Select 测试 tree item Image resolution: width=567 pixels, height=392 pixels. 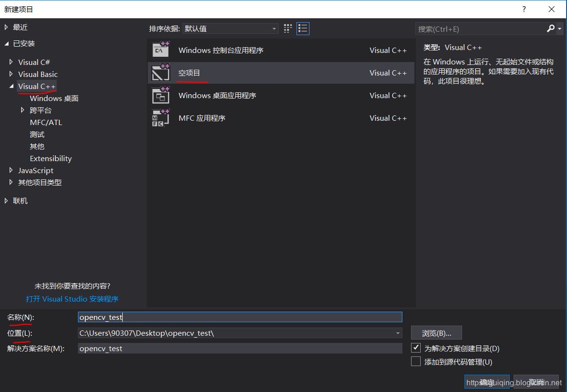pyautogui.click(x=37, y=134)
